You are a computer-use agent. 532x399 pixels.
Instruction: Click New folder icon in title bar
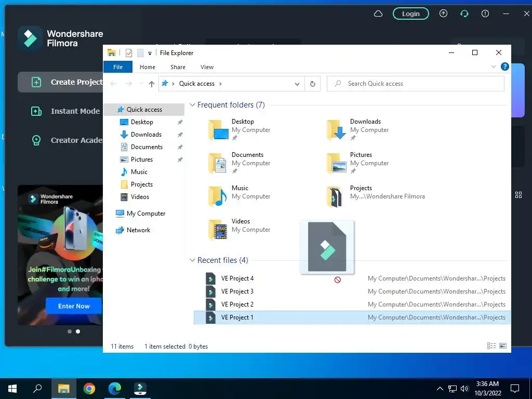coord(140,53)
